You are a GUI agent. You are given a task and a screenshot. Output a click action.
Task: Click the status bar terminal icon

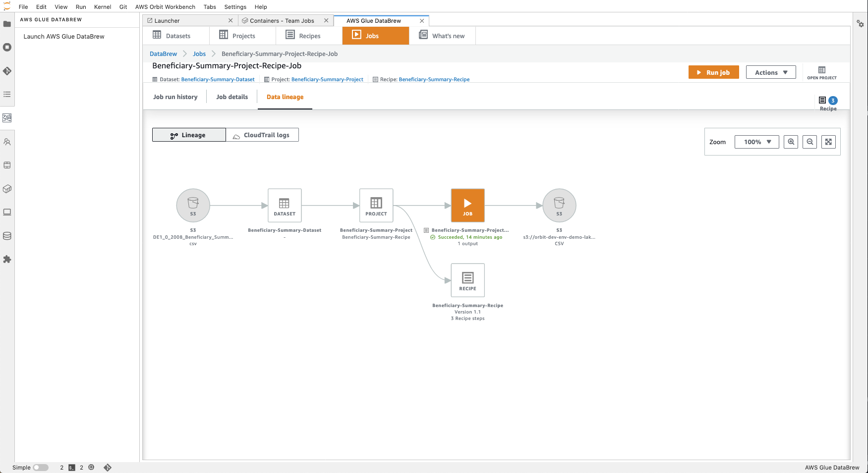72,468
